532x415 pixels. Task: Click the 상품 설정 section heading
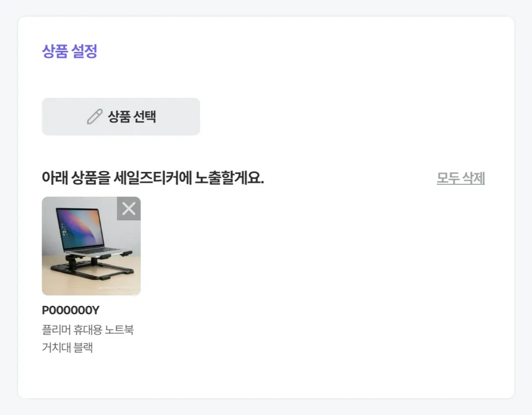click(x=70, y=51)
